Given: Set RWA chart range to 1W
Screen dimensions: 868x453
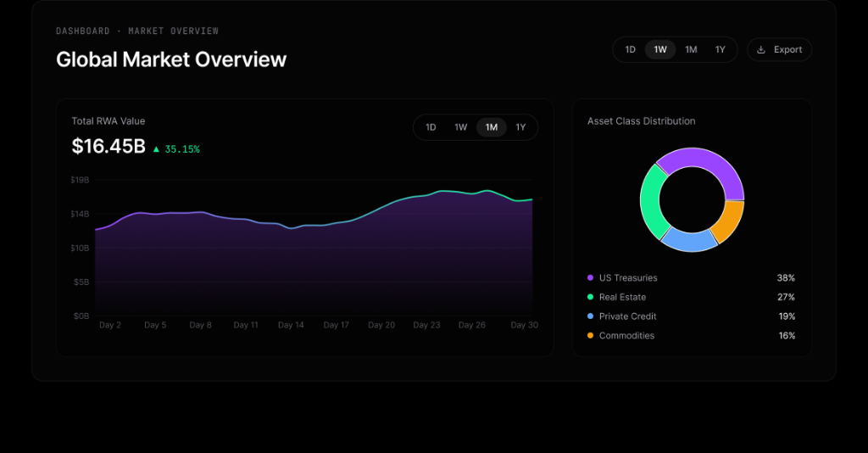Looking at the screenshot, I should click(x=460, y=127).
